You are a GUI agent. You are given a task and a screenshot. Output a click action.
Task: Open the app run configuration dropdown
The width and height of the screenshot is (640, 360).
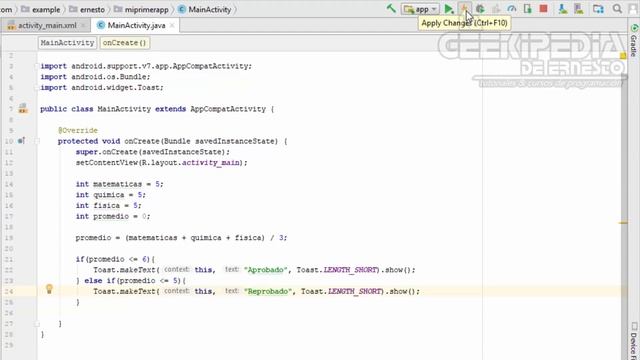420,9
